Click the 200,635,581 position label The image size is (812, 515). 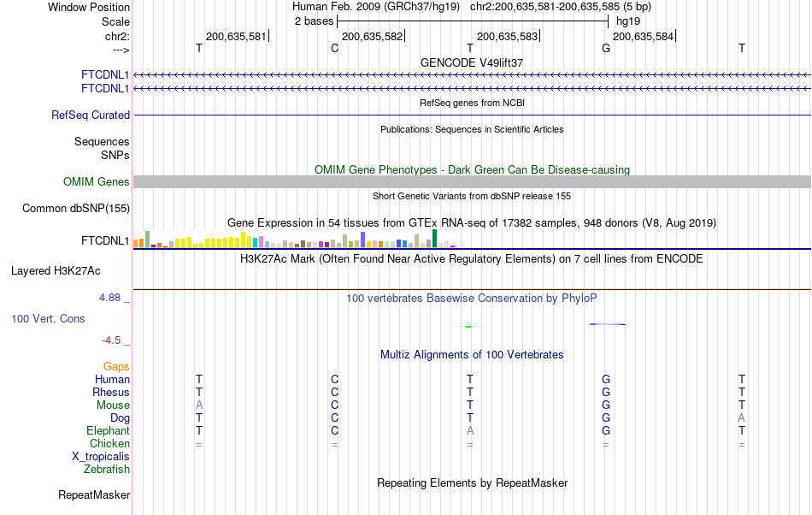[x=236, y=36]
